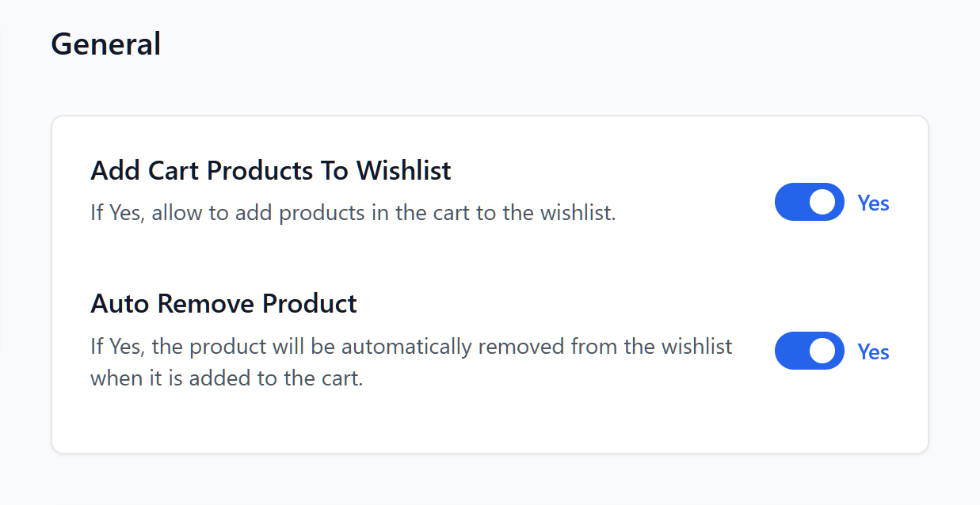Click the Yes label beside Auto Remove Product toggle
This screenshot has width=980, height=505.
[x=873, y=352]
